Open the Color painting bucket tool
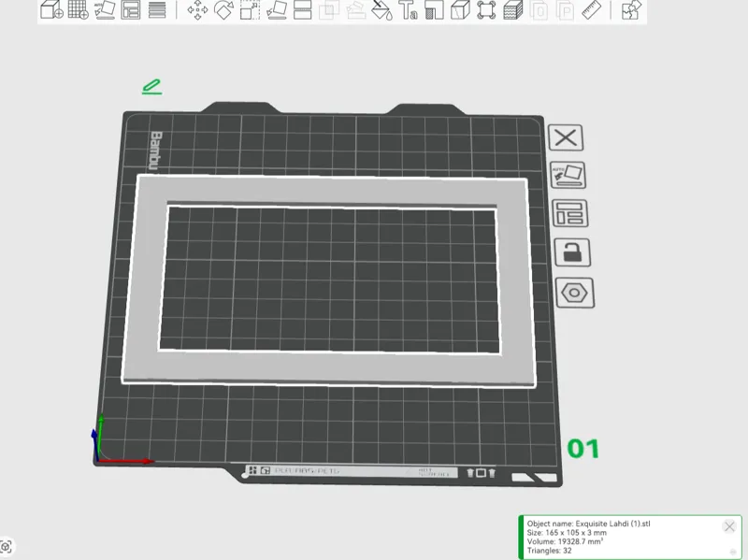The width and height of the screenshot is (748, 560). point(381,9)
